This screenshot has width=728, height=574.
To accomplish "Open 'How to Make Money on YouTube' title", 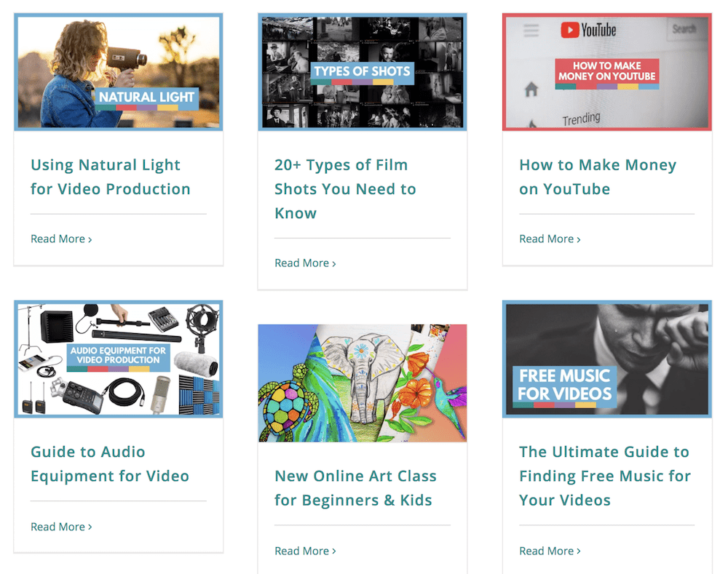I will coord(598,177).
